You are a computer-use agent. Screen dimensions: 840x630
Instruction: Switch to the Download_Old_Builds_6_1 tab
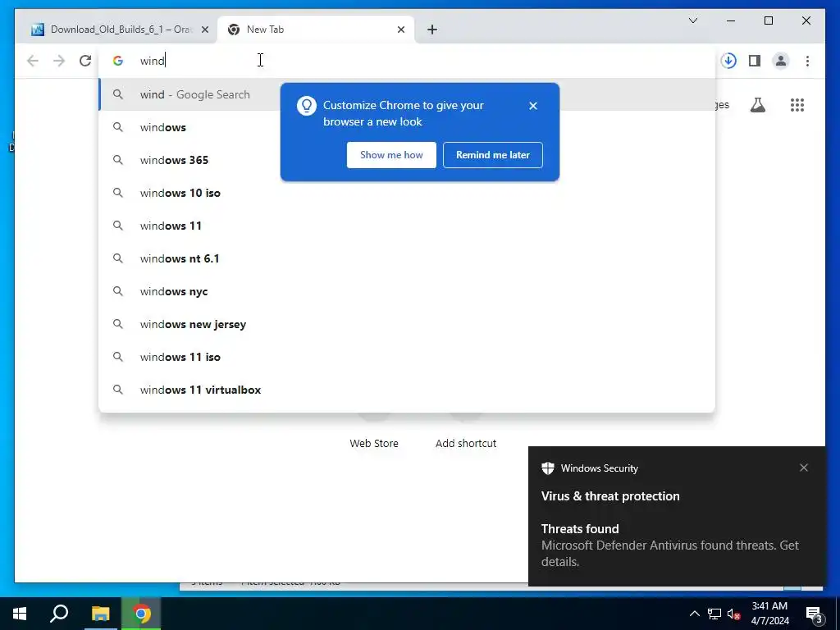120,30
